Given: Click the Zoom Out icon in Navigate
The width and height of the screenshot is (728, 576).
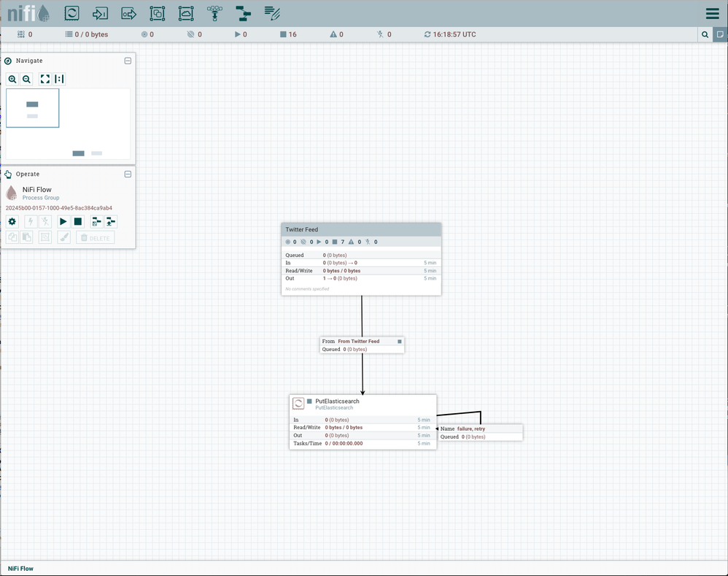Looking at the screenshot, I should 27,79.
